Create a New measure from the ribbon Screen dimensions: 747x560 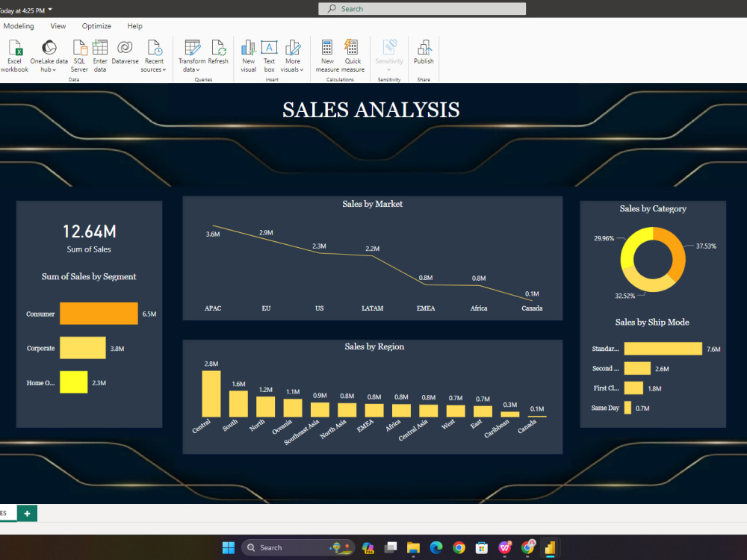(x=326, y=54)
